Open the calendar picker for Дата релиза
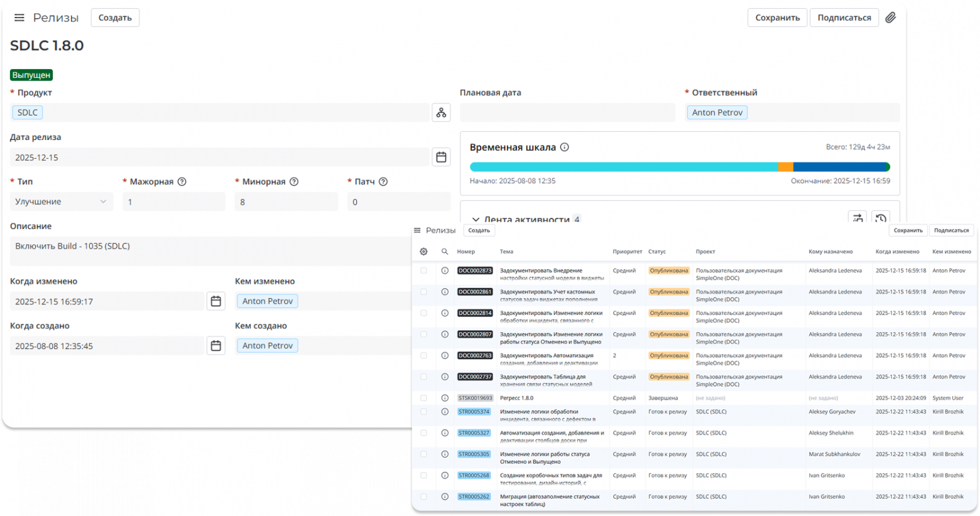 click(441, 157)
